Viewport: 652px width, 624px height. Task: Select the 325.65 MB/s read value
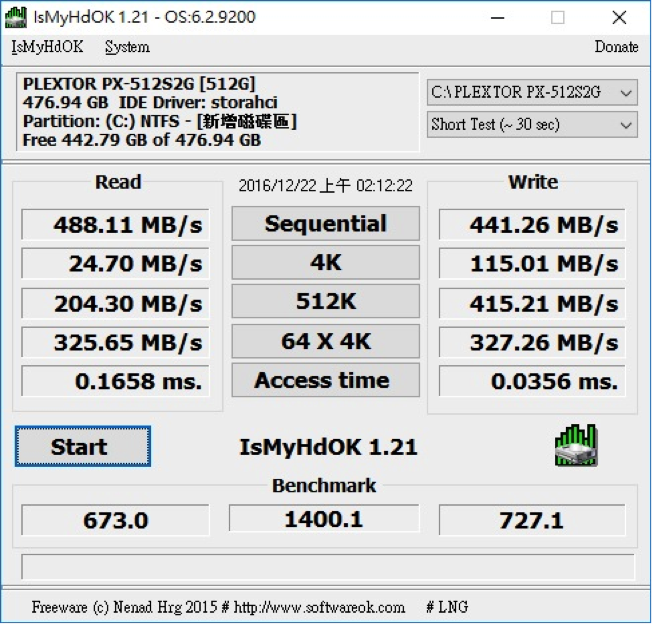(115, 343)
